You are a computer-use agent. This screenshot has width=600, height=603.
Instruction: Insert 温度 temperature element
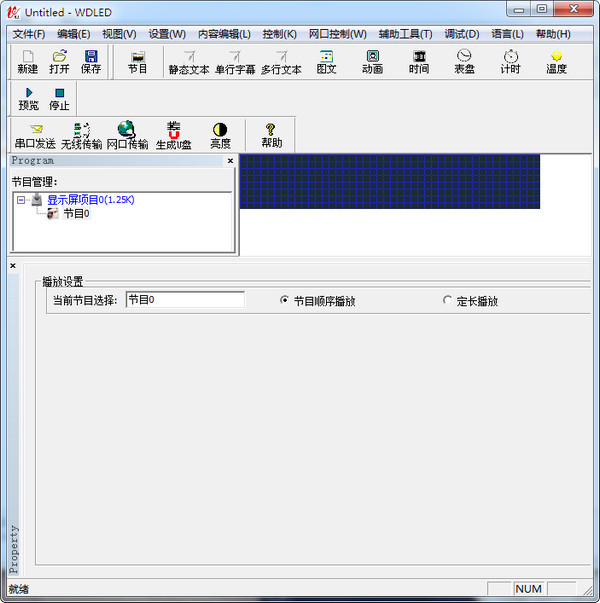click(x=556, y=62)
